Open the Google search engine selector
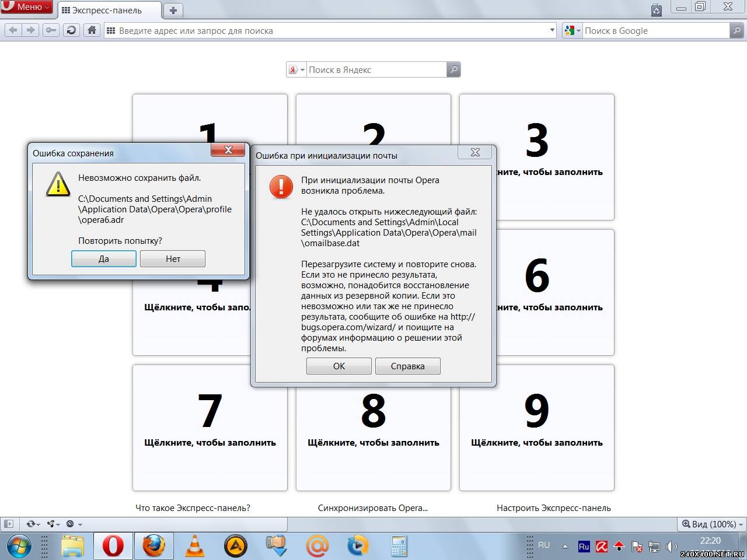This screenshot has height=560, width=747. [x=572, y=30]
